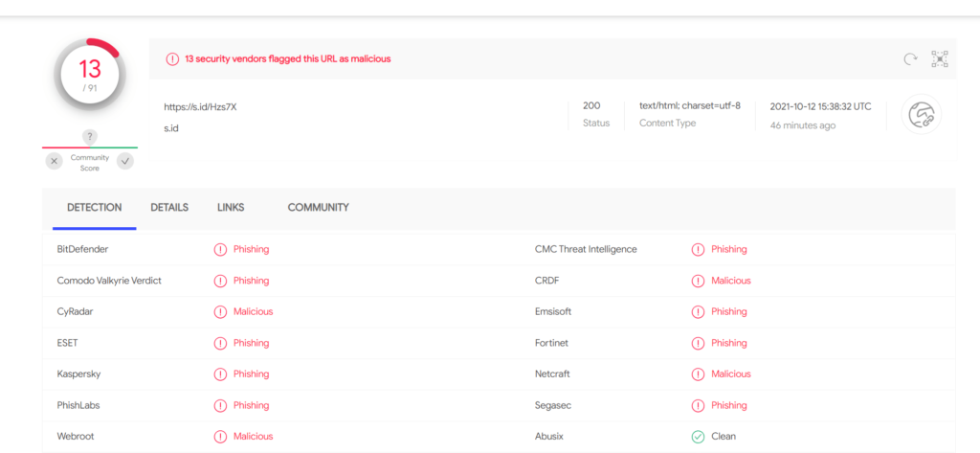Click the reanalyze refresh icon
This screenshot has height=453, width=980.
910,59
